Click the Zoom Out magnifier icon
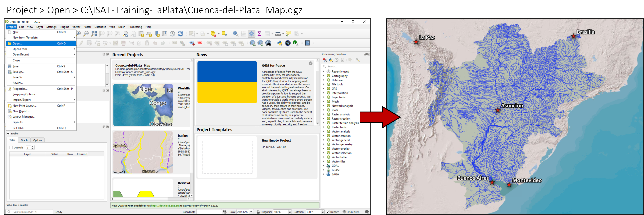The height and width of the screenshot is (215, 644). (86, 34)
